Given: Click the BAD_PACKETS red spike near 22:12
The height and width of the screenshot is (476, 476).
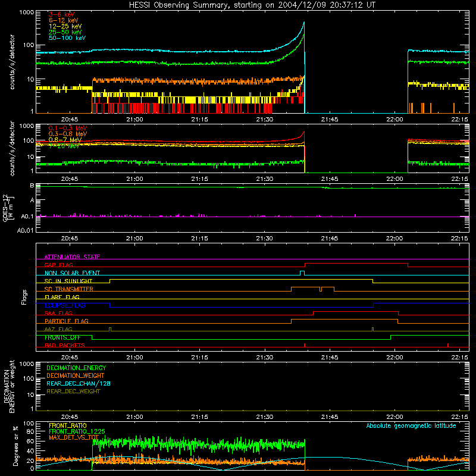Looking at the screenshot, I should point(448,345).
